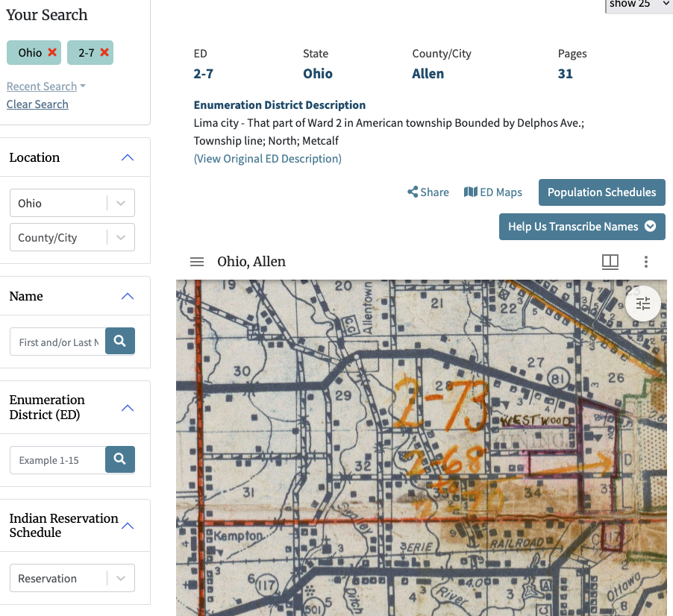The image size is (673, 616).
Task: Click the Share icon
Action: pyautogui.click(x=413, y=192)
